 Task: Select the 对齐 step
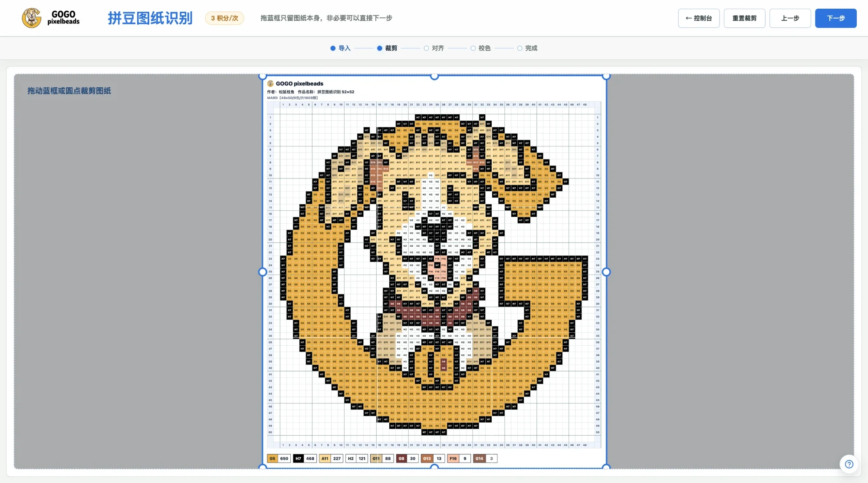click(x=434, y=48)
